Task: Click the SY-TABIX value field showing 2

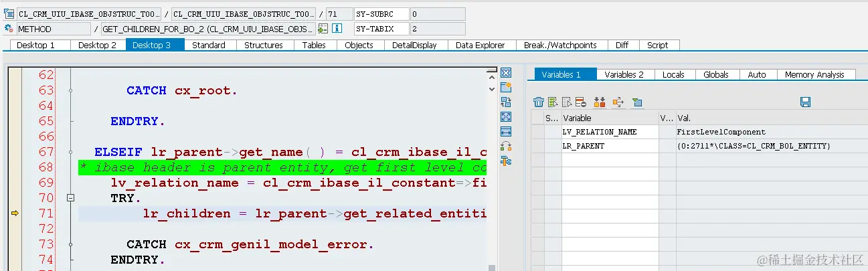Action: coord(437,29)
